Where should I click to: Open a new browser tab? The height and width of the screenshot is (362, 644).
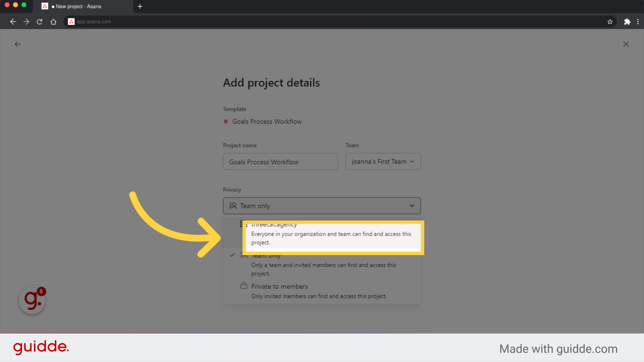coord(140,6)
